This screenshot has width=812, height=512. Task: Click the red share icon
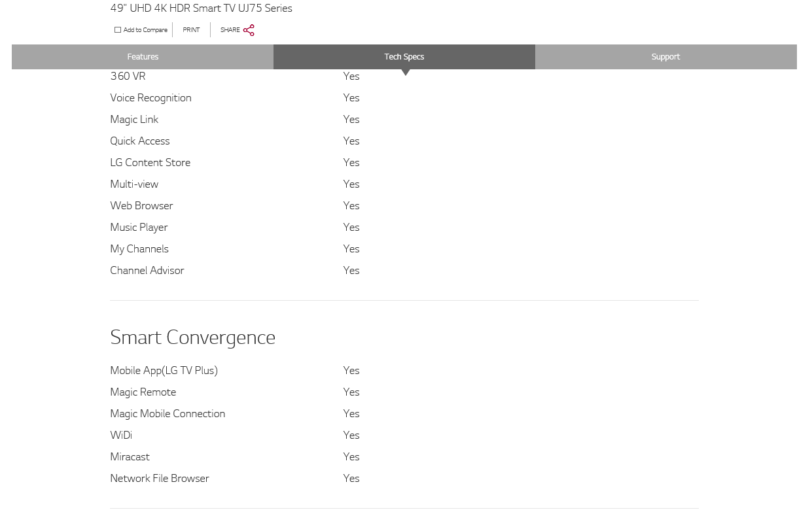pyautogui.click(x=249, y=30)
